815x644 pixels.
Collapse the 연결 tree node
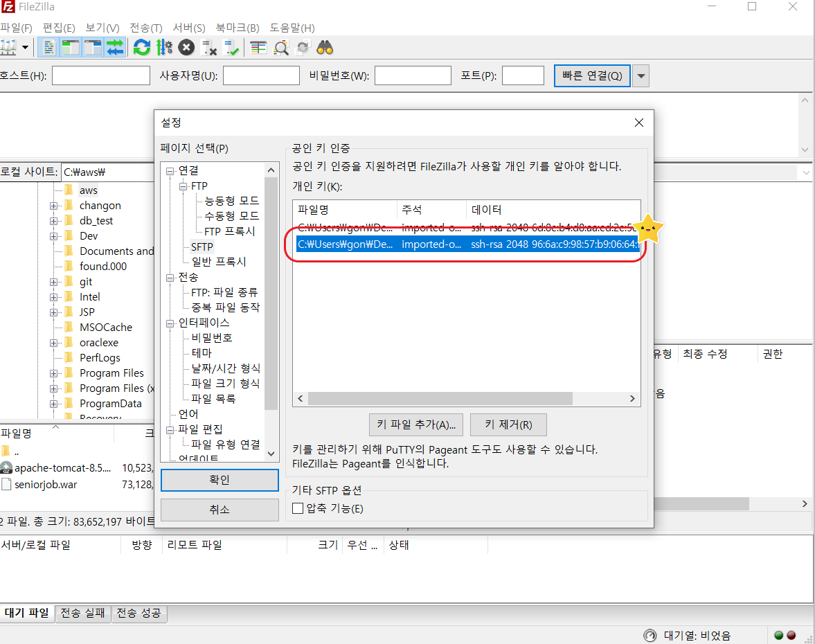170,171
